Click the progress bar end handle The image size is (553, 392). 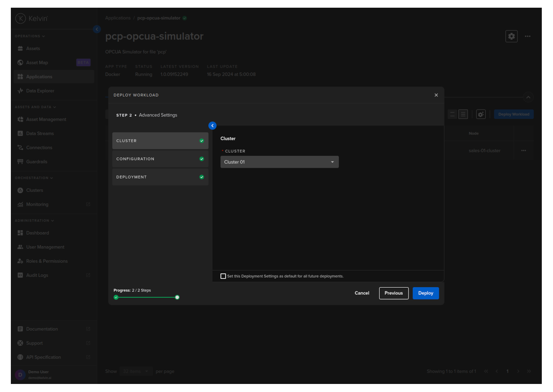tap(177, 297)
